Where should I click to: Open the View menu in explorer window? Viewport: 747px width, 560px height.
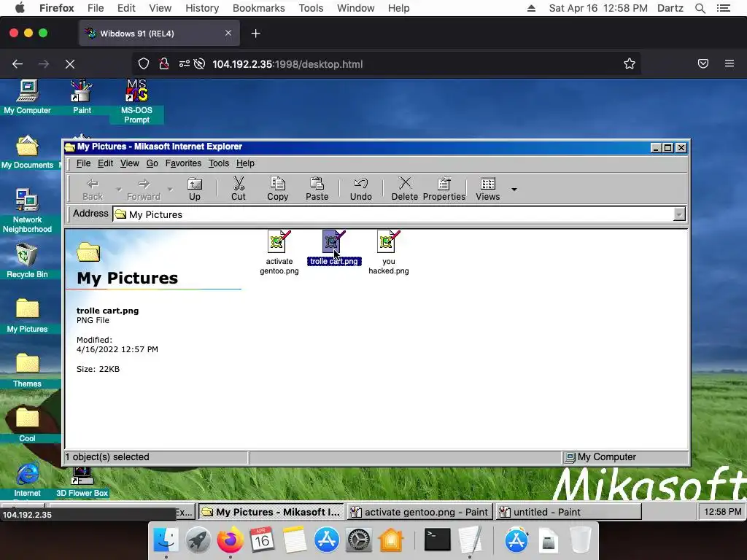(130, 163)
